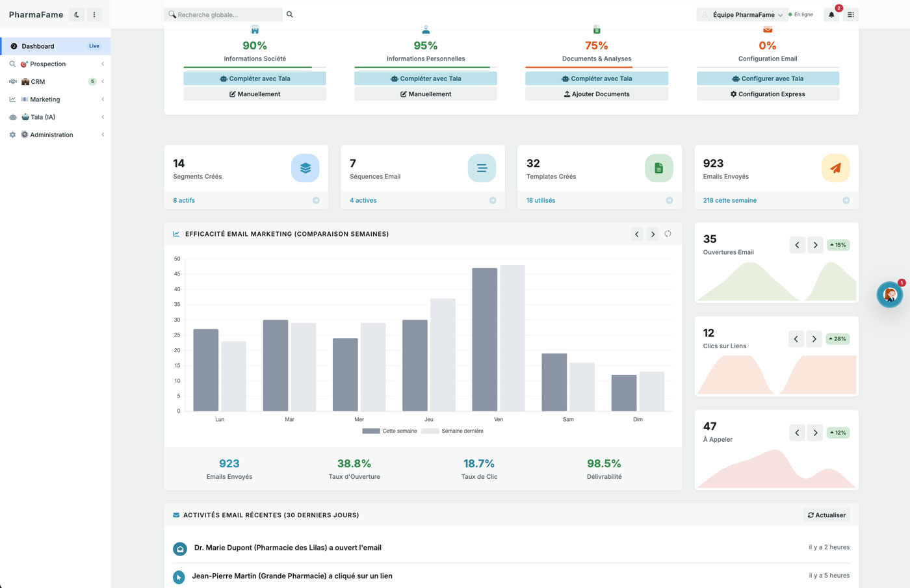Toggle Semaine dernière legend series
The width and height of the screenshot is (910, 588).
pos(453,431)
